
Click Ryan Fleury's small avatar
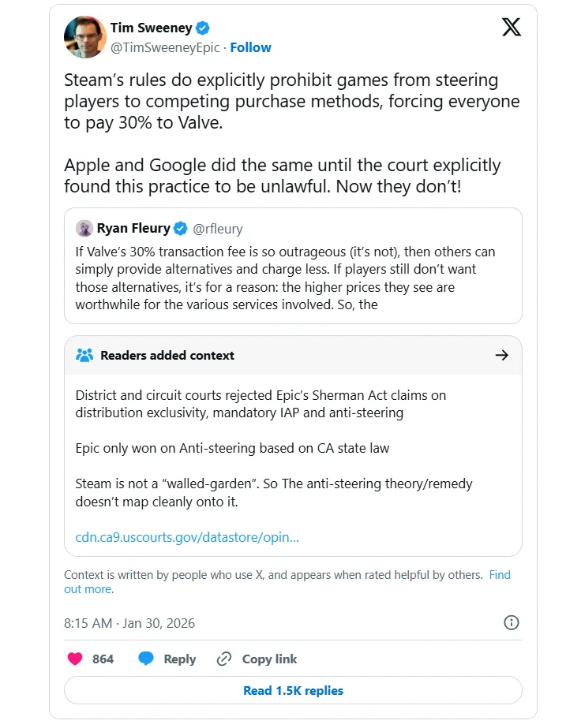[84, 229]
